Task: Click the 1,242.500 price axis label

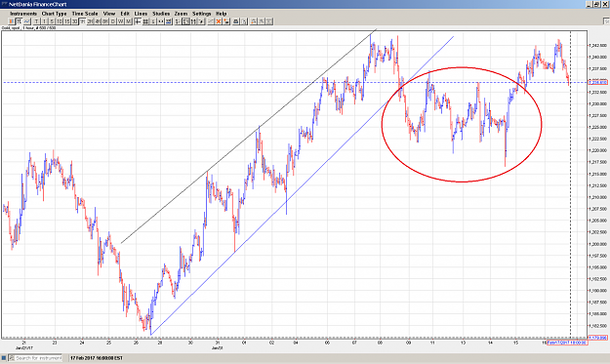Action: pyautogui.click(x=597, y=46)
